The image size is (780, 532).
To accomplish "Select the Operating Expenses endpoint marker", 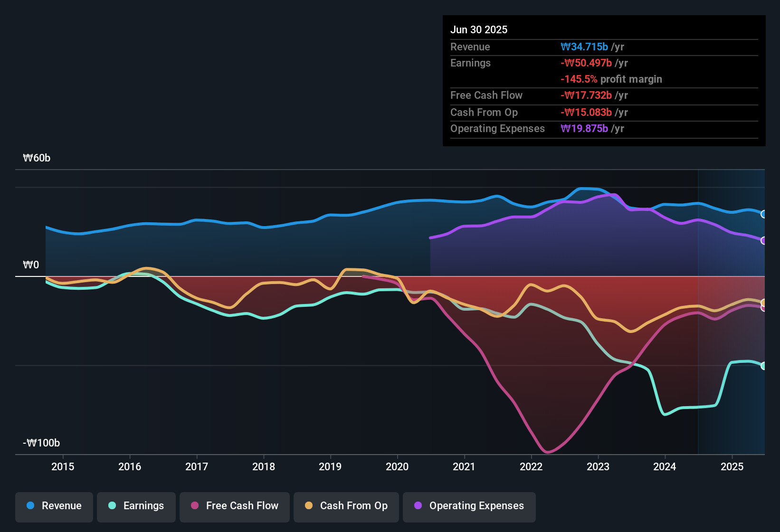I will 764,241.
